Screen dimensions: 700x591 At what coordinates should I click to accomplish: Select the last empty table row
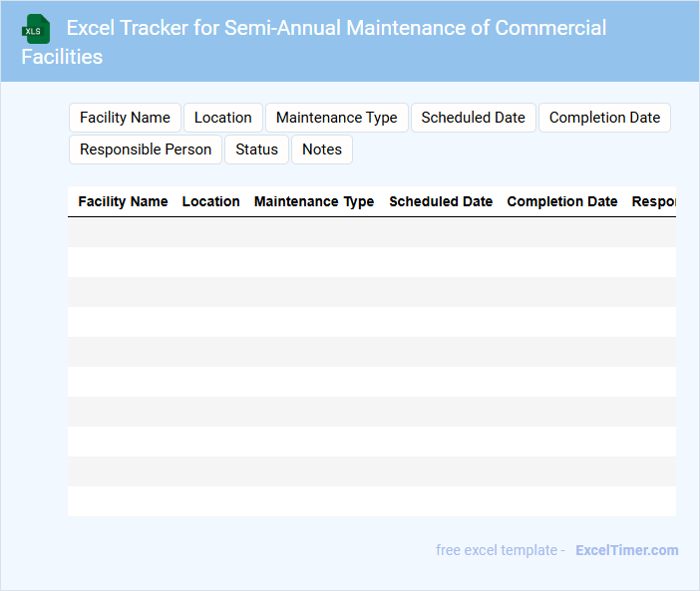pos(371,501)
